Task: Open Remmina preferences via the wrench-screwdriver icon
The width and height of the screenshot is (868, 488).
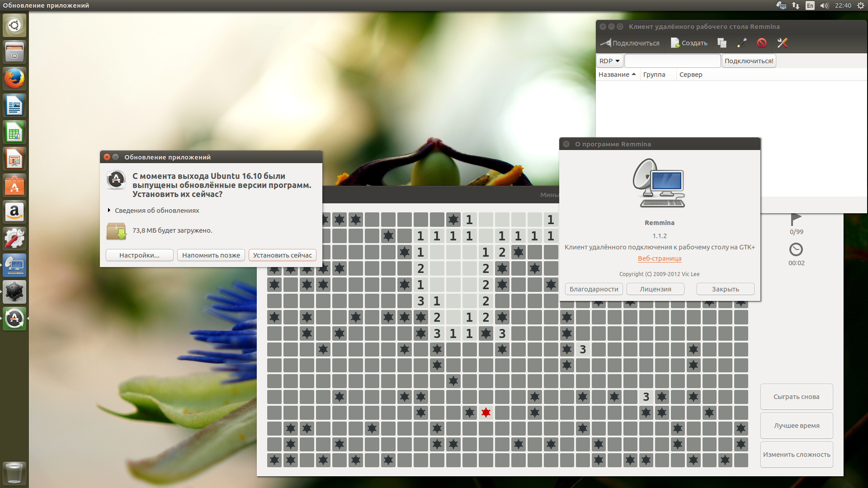Action: (782, 43)
